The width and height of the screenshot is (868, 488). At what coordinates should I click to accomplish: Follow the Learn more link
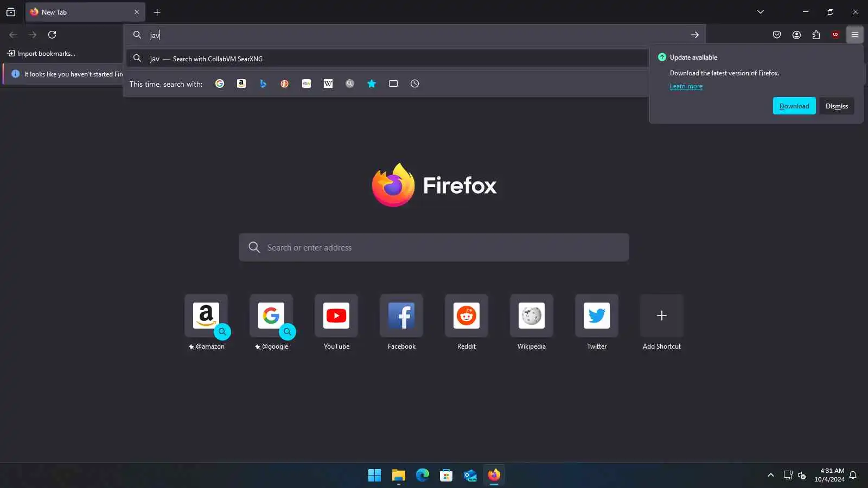pyautogui.click(x=686, y=86)
